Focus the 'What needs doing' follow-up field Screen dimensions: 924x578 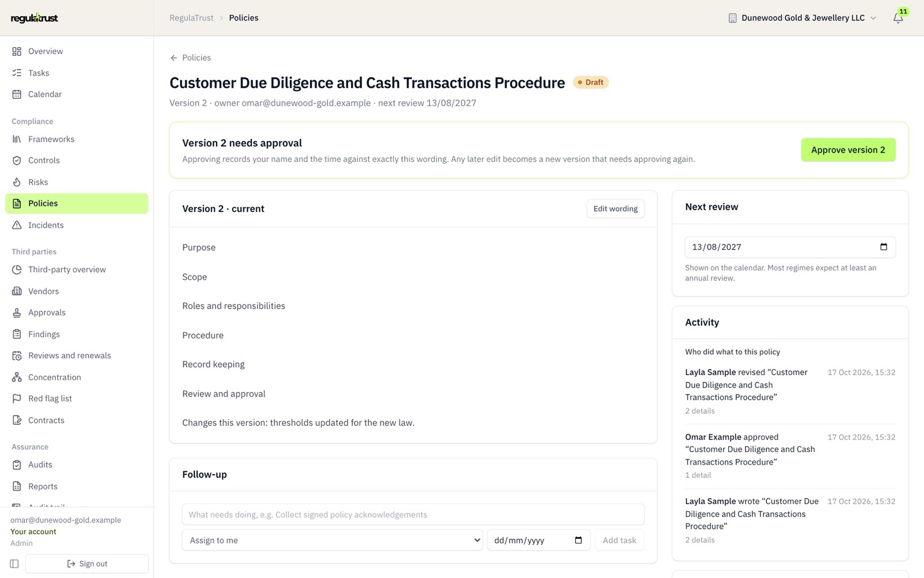(x=413, y=514)
